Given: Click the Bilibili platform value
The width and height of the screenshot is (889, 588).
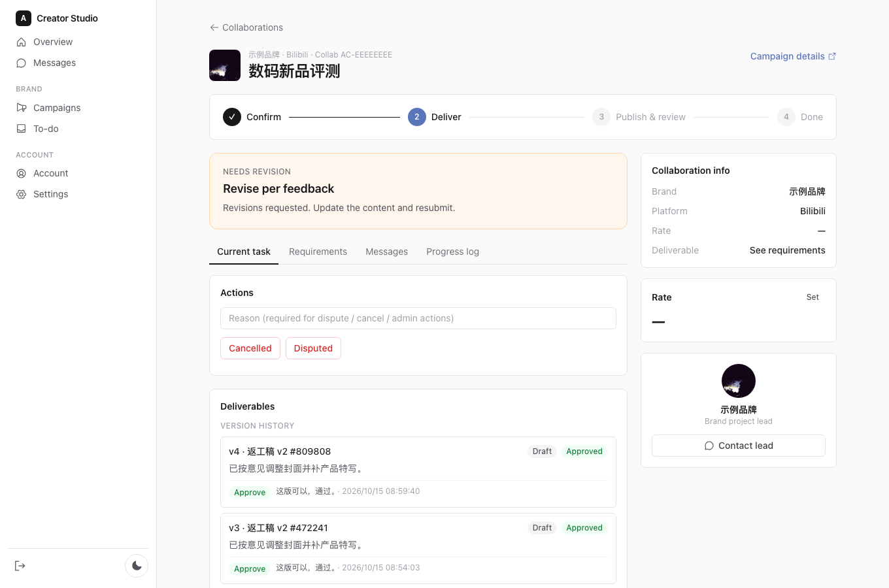Looking at the screenshot, I should coord(813,211).
